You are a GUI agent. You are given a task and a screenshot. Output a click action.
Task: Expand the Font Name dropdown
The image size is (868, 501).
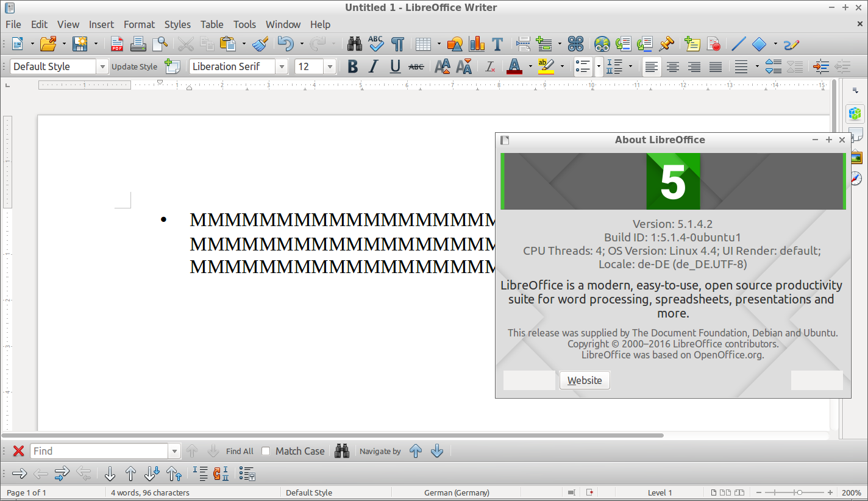point(282,66)
